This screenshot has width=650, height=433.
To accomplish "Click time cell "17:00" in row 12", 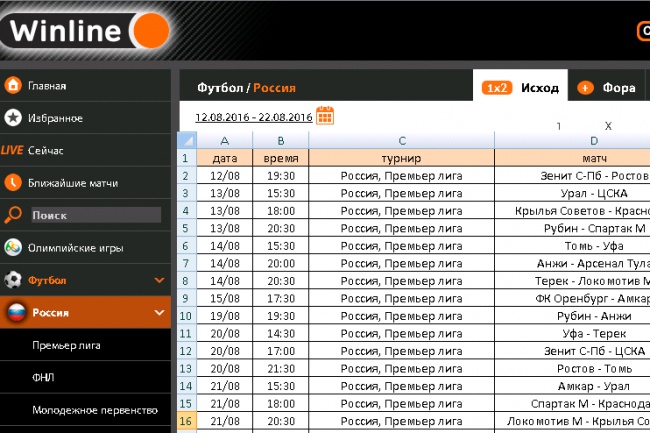I will [281, 351].
